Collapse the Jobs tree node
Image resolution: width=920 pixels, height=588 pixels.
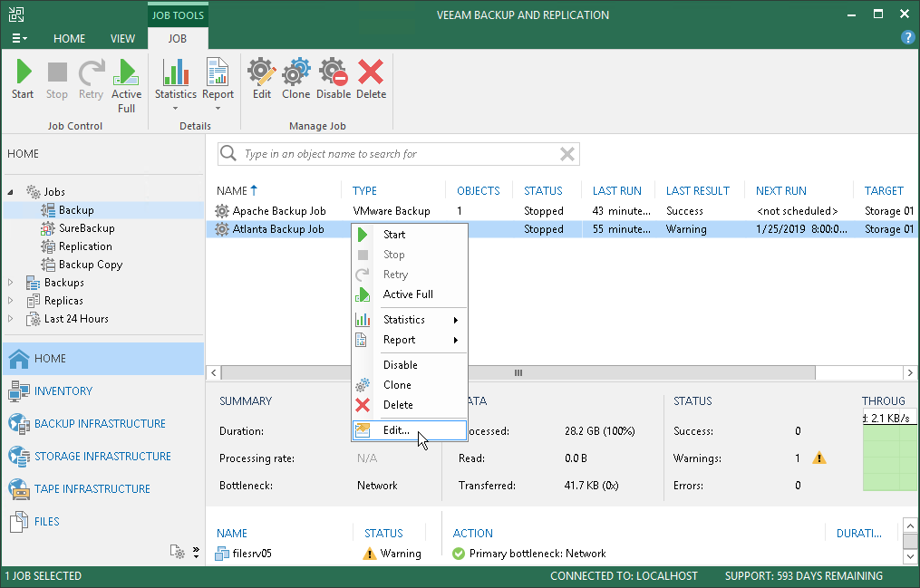11,192
